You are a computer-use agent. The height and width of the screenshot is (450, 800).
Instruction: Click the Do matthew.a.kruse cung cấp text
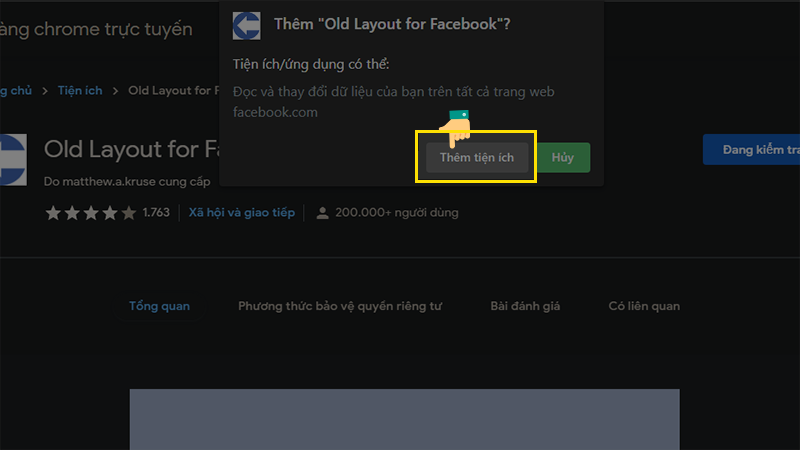coord(127,182)
